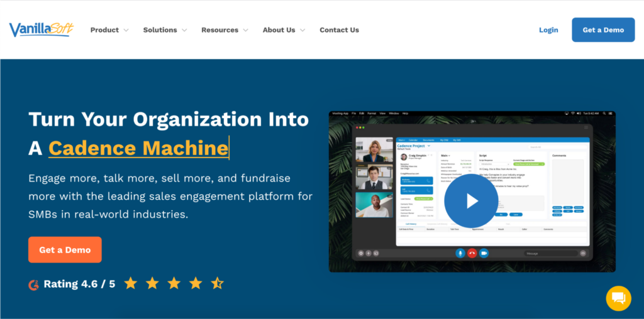Click the half-filled fifth rating star
644x319 pixels.
tap(217, 283)
